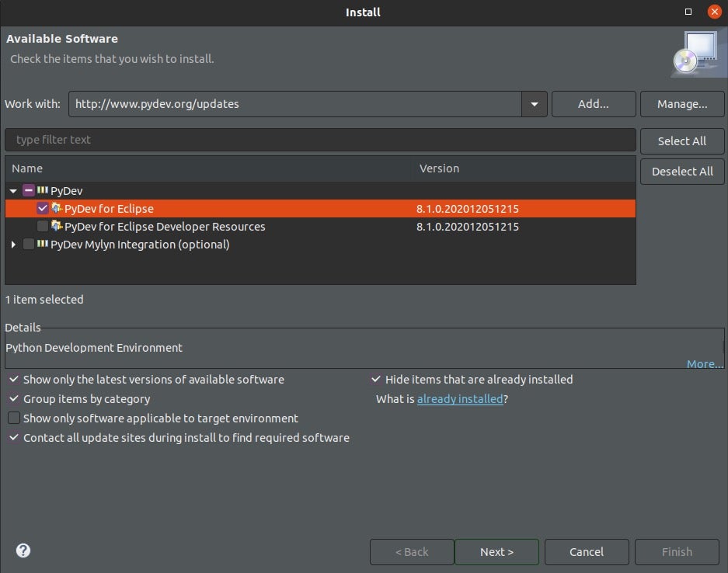Image resolution: width=728 pixels, height=573 pixels.
Task: Click the Next button
Action: click(496, 552)
